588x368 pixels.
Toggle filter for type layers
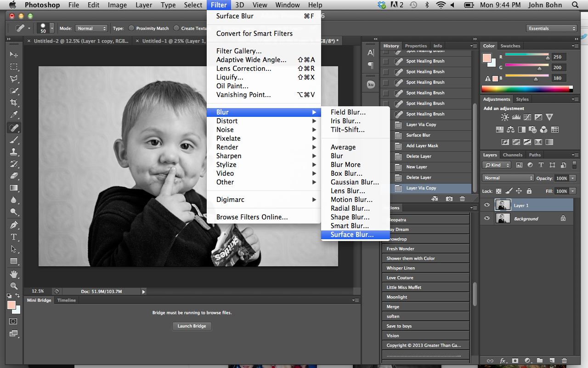point(541,165)
